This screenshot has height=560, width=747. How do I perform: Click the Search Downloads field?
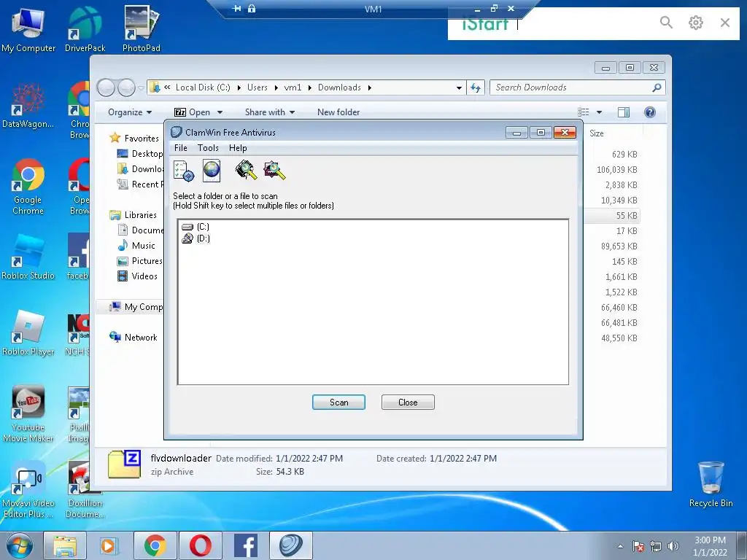click(x=572, y=87)
